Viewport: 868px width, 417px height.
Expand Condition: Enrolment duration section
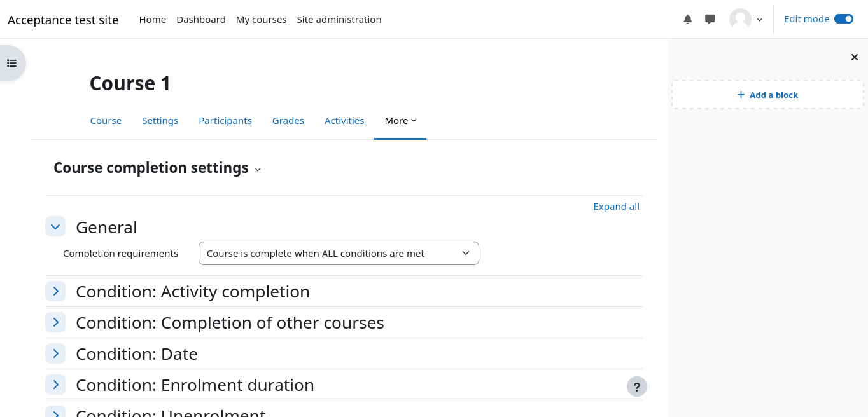tap(55, 385)
